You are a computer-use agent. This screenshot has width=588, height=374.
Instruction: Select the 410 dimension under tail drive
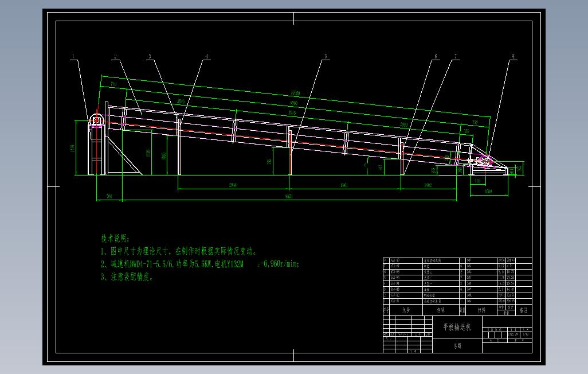477,181
